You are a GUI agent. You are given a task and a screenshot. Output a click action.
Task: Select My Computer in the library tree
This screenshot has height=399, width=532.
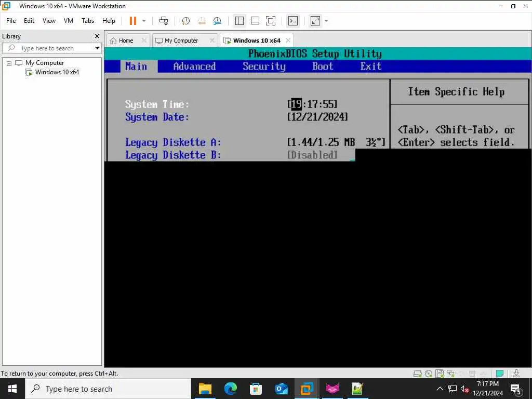pos(45,63)
